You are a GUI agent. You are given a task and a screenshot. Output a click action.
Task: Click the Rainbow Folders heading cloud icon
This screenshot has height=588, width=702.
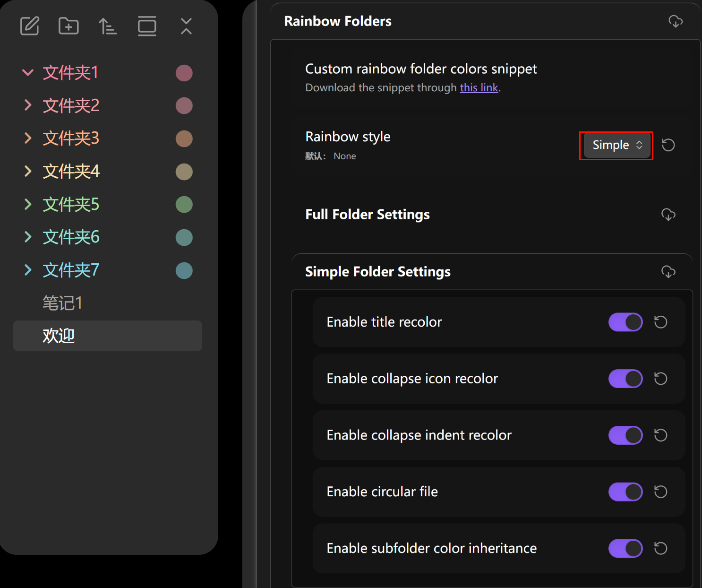676,21
